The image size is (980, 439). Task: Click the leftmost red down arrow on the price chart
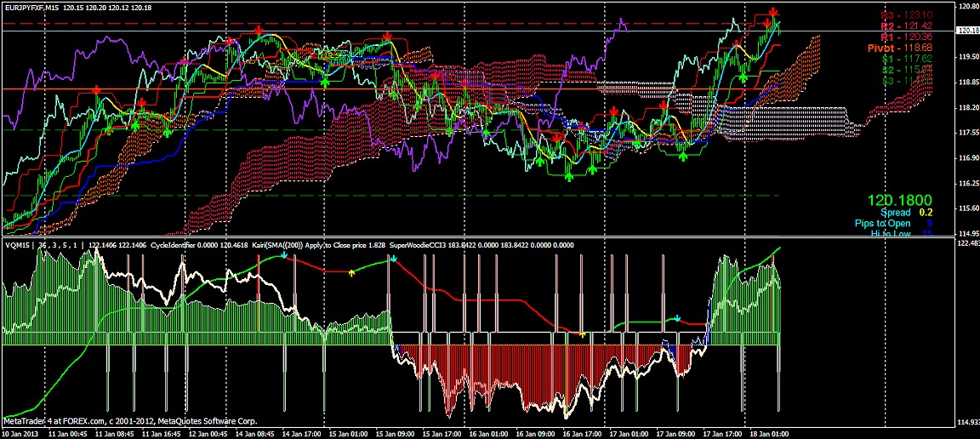point(96,89)
